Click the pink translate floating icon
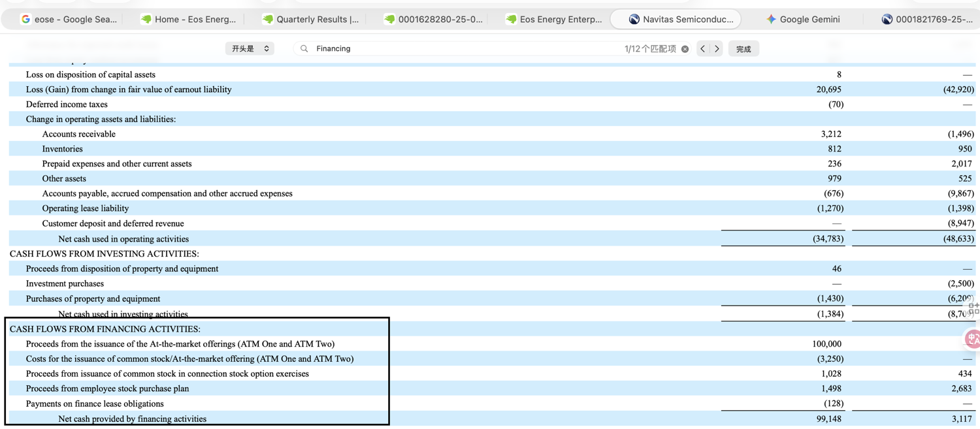 coord(973,338)
